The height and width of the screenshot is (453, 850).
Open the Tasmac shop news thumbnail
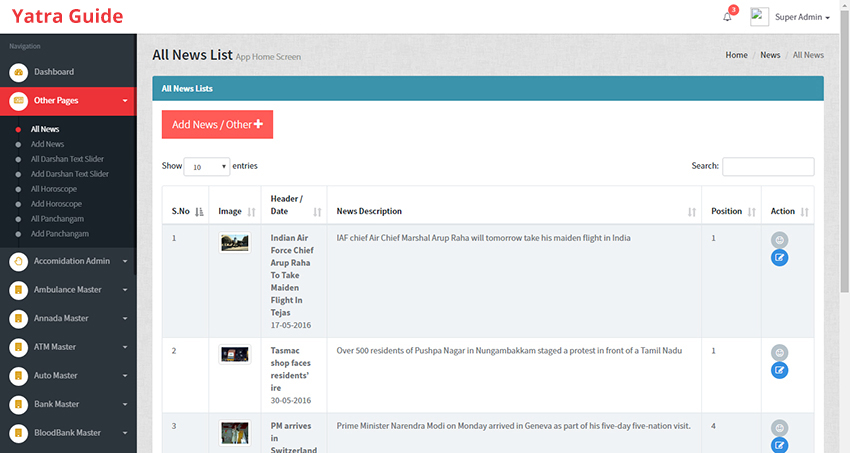point(234,354)
